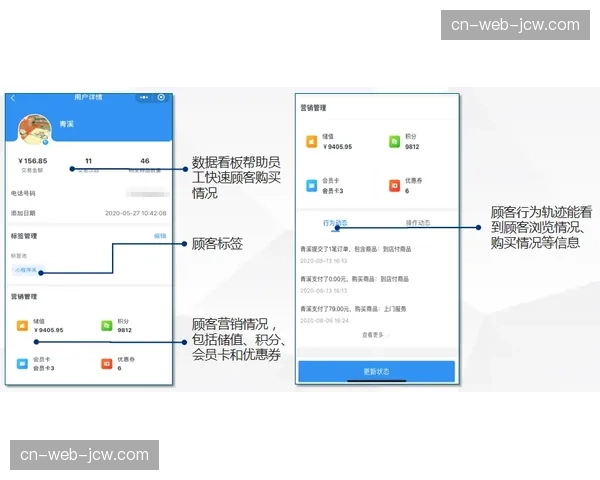The image size is (600, 480).
Task: Tap green 积分 icon on the user details screen
Action: click(x=106, y=325)
